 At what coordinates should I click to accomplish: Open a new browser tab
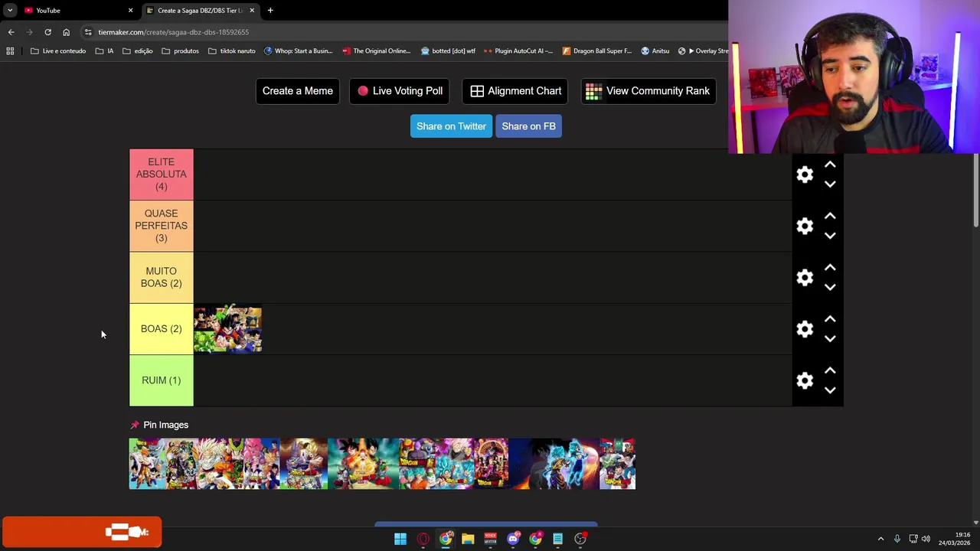[x=270, y=11]
